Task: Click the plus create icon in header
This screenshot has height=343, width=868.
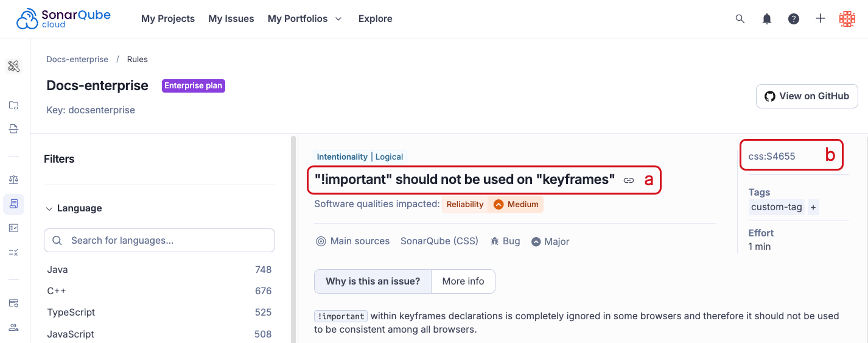Action: pyautogui.click(x=821, y=19)
